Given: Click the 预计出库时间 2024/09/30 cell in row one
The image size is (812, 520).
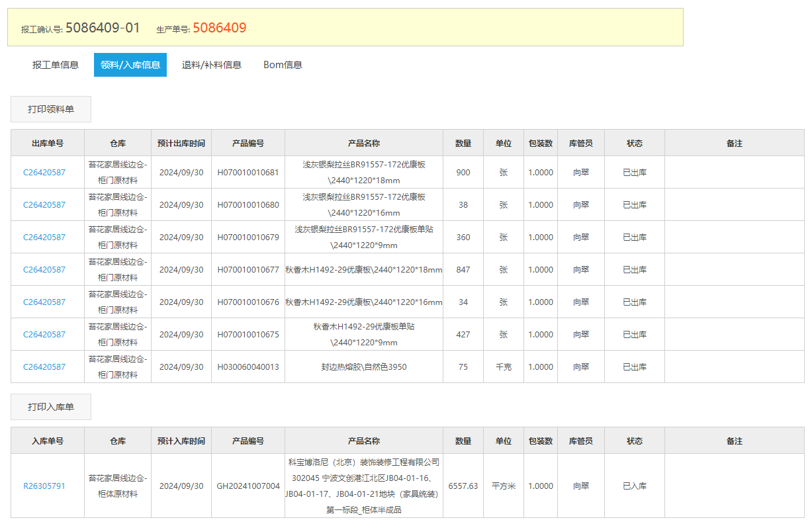Looking at the screenshot, I should pos(181,172).
